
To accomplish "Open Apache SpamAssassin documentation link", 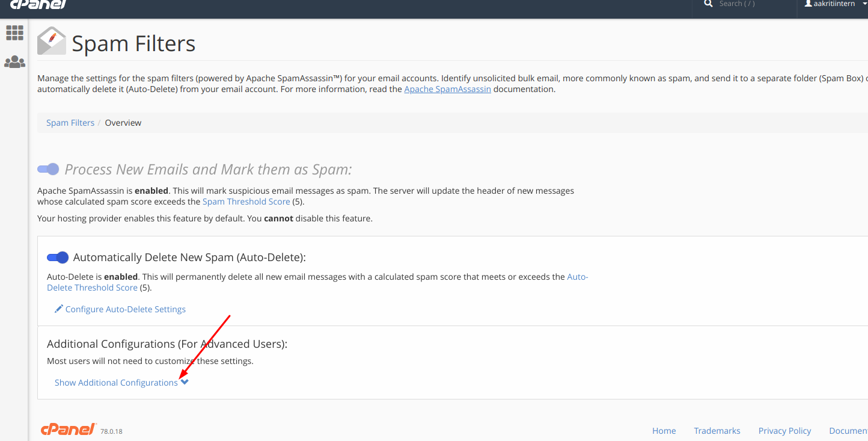I will (x=447, y=89).
